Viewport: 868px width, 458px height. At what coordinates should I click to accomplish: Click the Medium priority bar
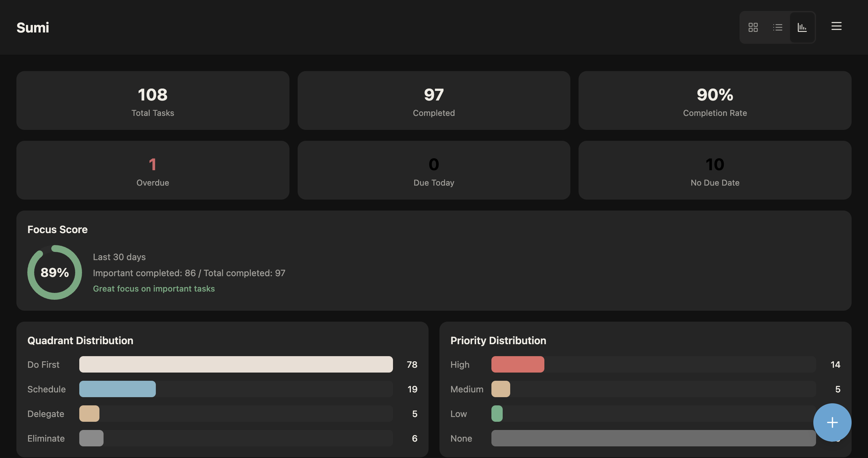500,389
